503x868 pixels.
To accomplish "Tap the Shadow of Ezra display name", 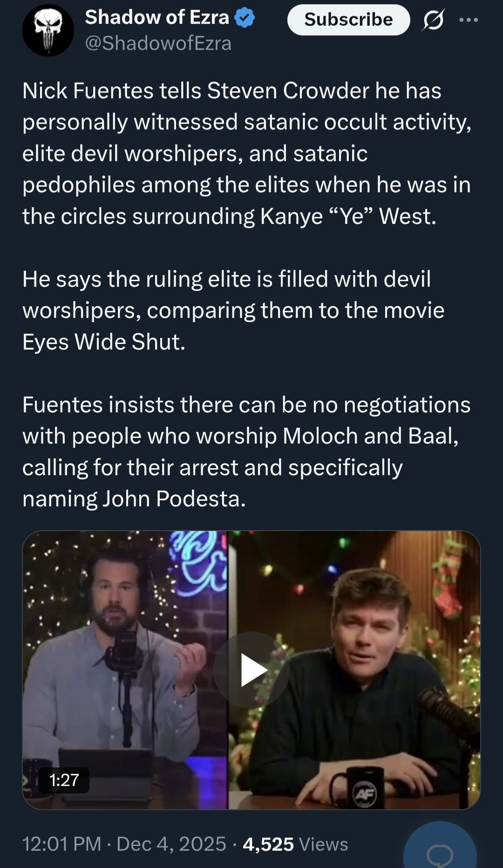I will 156,17.
